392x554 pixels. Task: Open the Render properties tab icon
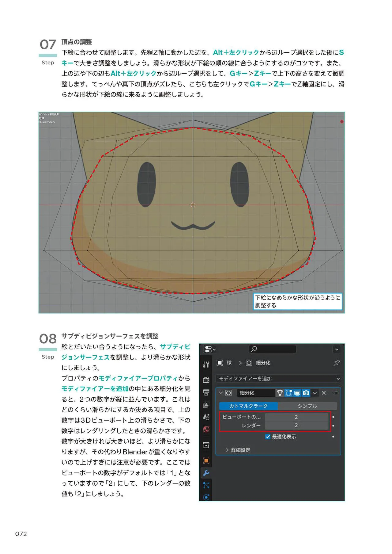[x=206, y=380]
